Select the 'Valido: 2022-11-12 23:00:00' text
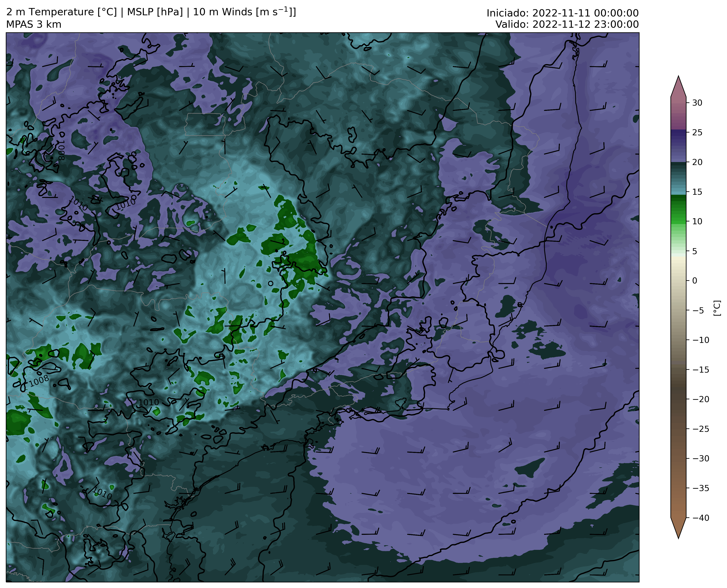 click(x=567, y=24)
